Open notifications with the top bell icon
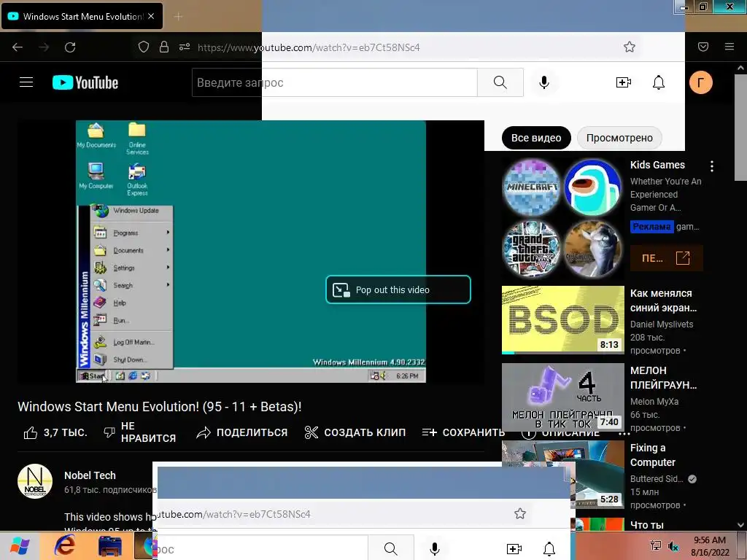This screenshot has width=747, height=560. tap(659, 82)
